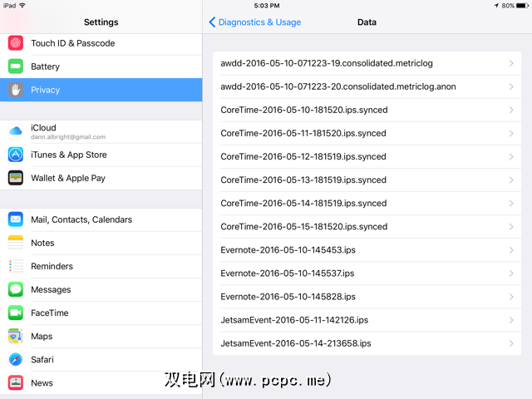
Task: Tap the 5:03 PM clock in status bar
Action: 267,6
